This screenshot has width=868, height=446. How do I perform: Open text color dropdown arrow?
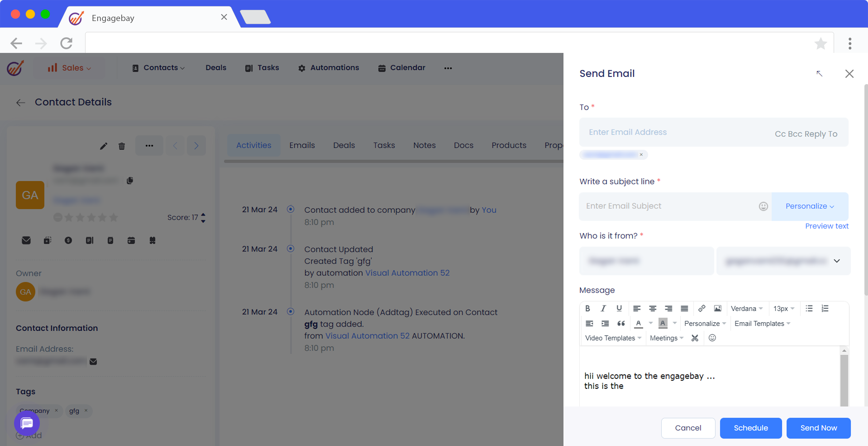(651, 323)
